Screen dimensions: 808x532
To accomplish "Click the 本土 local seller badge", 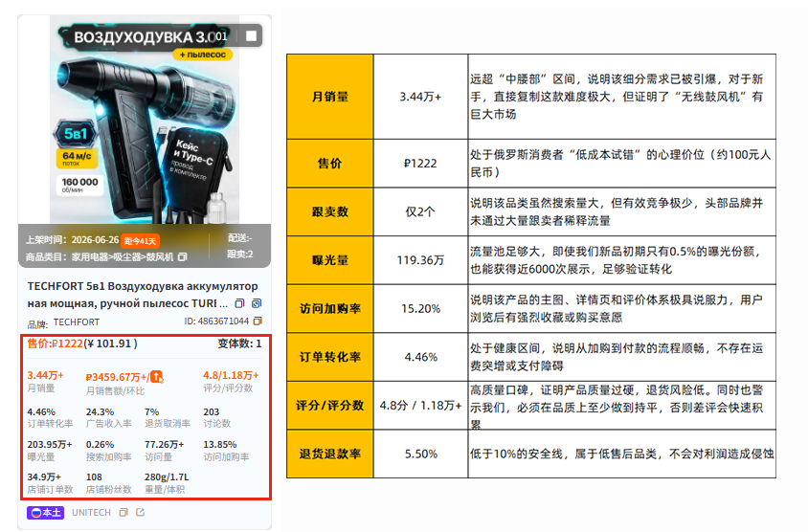I will pos(45,513).
